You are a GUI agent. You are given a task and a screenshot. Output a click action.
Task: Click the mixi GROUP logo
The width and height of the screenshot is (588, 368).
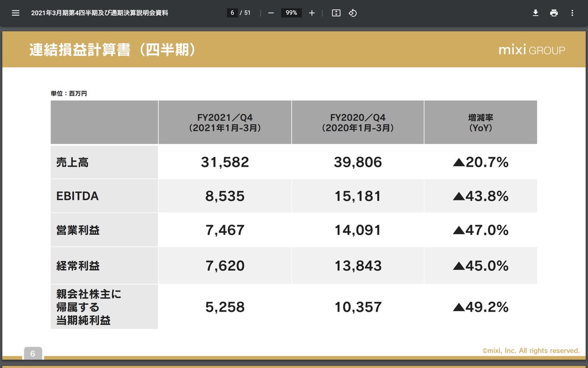pos(532,50)
